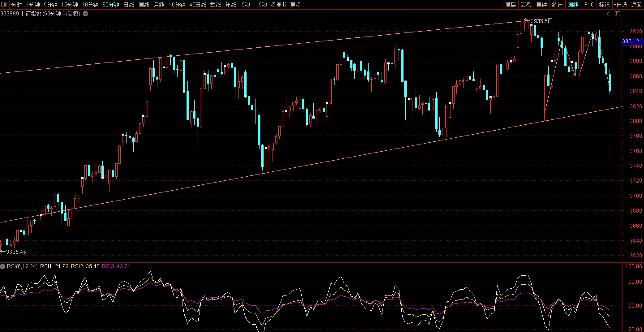Expand 更多 periods menu
Image resolution: width=644 pixels, height=332 pixels.
(x=298, y=4)
